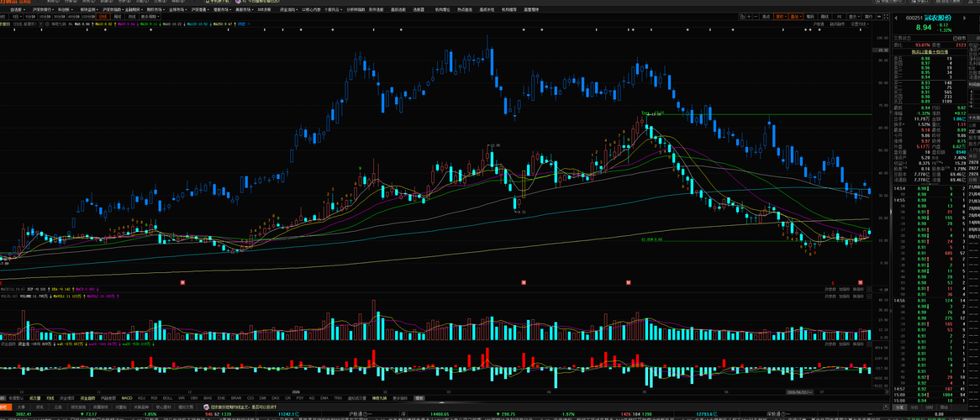This screenshot has width=980, height=420.
Task: Select the ENE indicator tab
Action: pyautogui.click(x=221, y=398)
